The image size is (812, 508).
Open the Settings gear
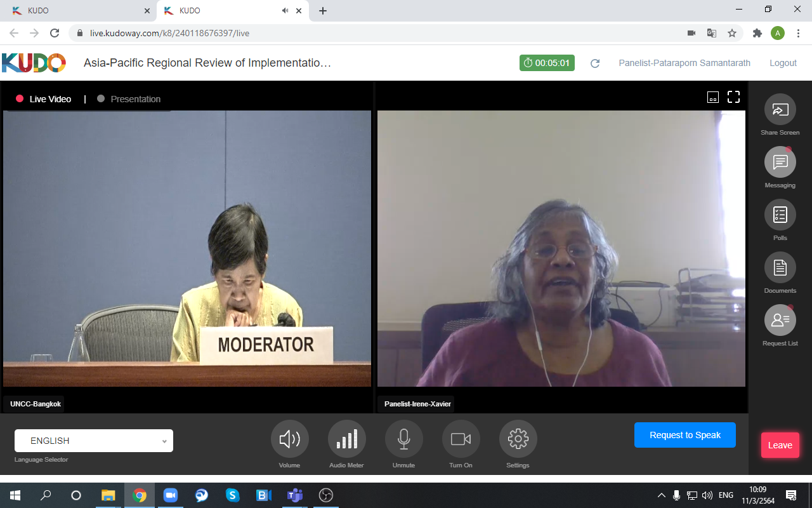click(518, 439)
